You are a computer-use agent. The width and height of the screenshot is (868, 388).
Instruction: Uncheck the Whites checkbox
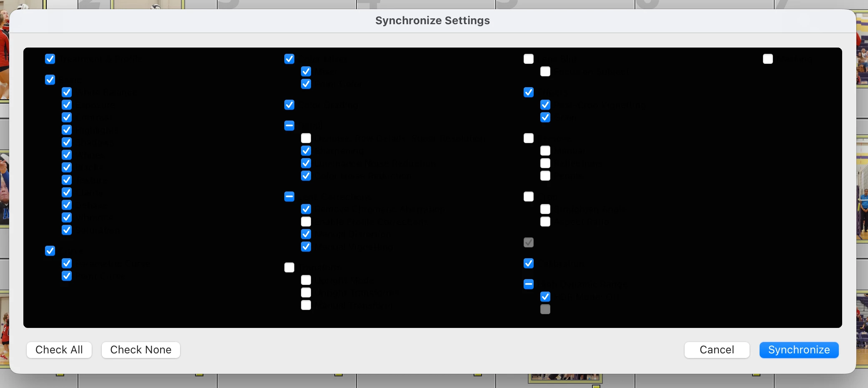tap(67, 155)
